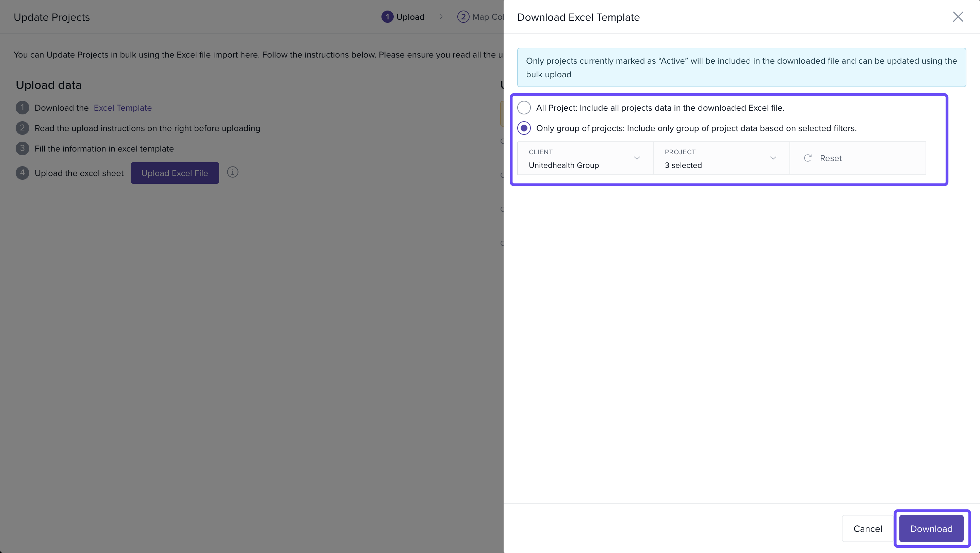Click the step 2 Map Columns circle icon
This screenshot has height=553, width=980.
[x=463, y=17]
